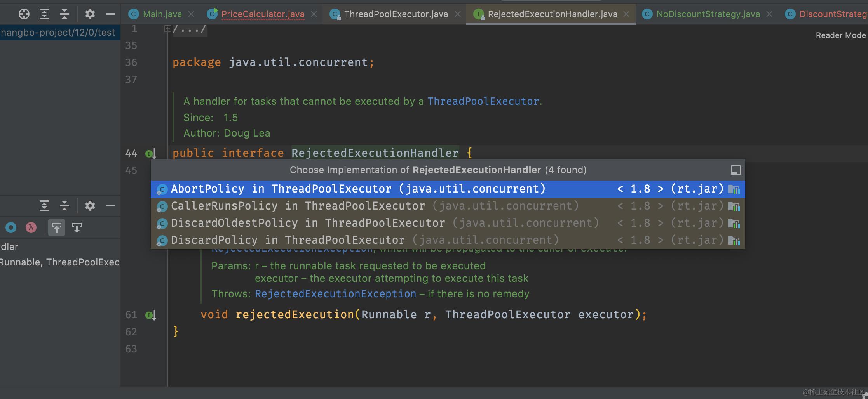Switch to the NoDiscountStrategy.java tab
Image resolution: width=868 pixels, height=399 pixels.
(708, 14)
